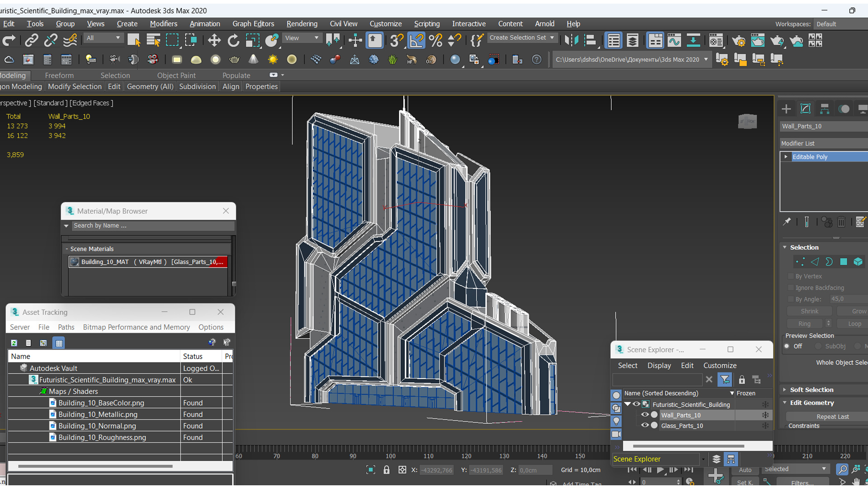Open the Graph Editors menu
Image resolution: width=868 pixels, height=488 pixels.
[253, 23]
